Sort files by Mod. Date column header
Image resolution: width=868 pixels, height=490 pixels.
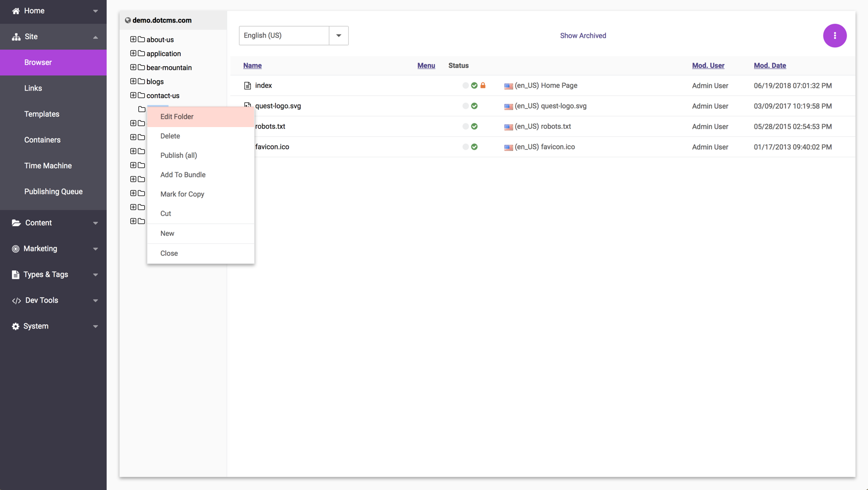point(770,66)
